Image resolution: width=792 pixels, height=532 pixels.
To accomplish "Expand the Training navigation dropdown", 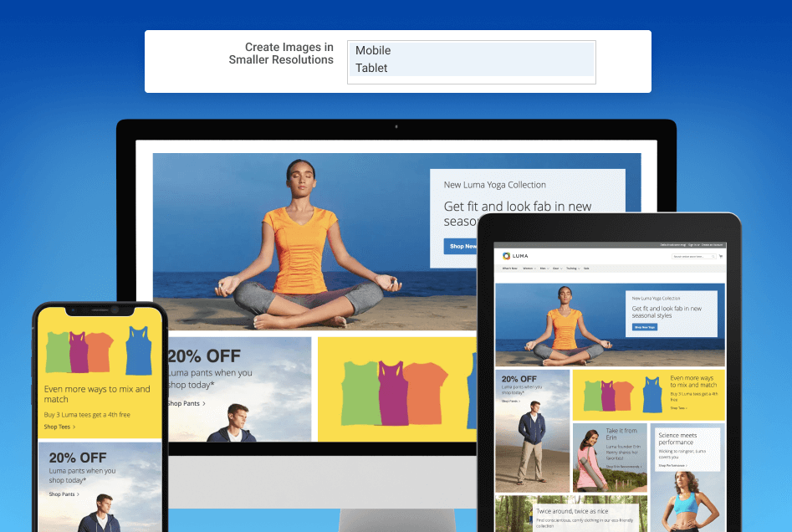I will coord(572,268).
